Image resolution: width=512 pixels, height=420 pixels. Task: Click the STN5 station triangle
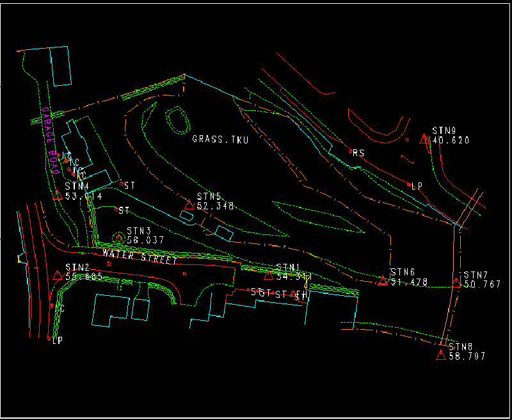189,205
